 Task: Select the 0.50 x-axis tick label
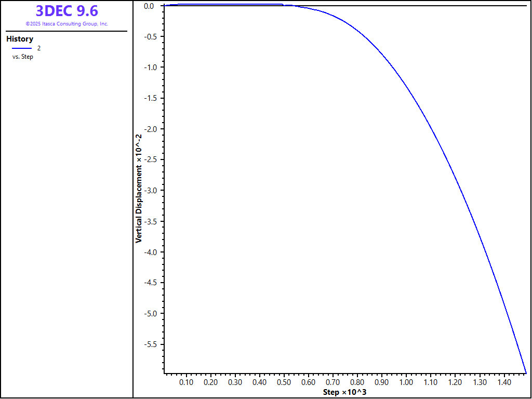284,382
